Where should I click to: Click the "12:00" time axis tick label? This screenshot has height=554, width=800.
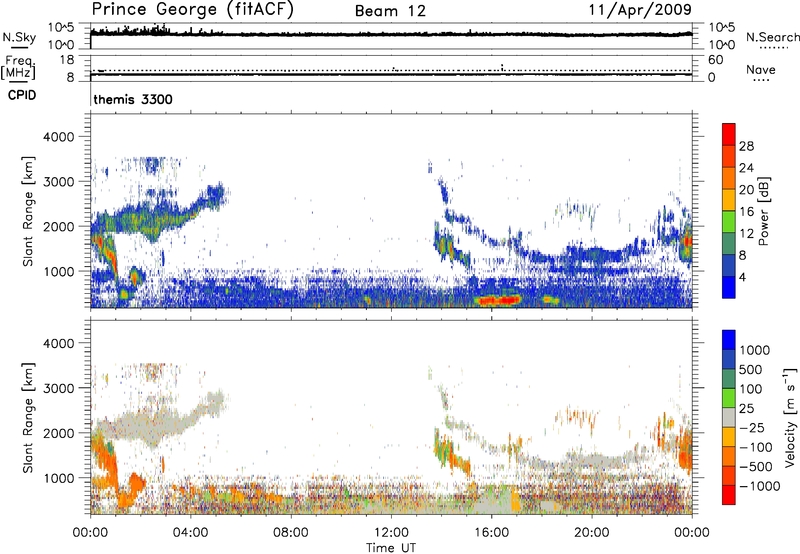point(391,533)
